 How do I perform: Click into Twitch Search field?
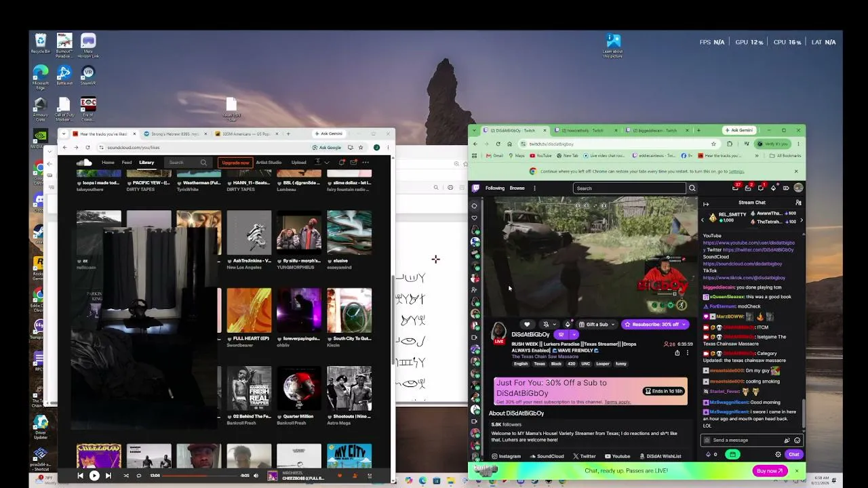coord(630,188)
